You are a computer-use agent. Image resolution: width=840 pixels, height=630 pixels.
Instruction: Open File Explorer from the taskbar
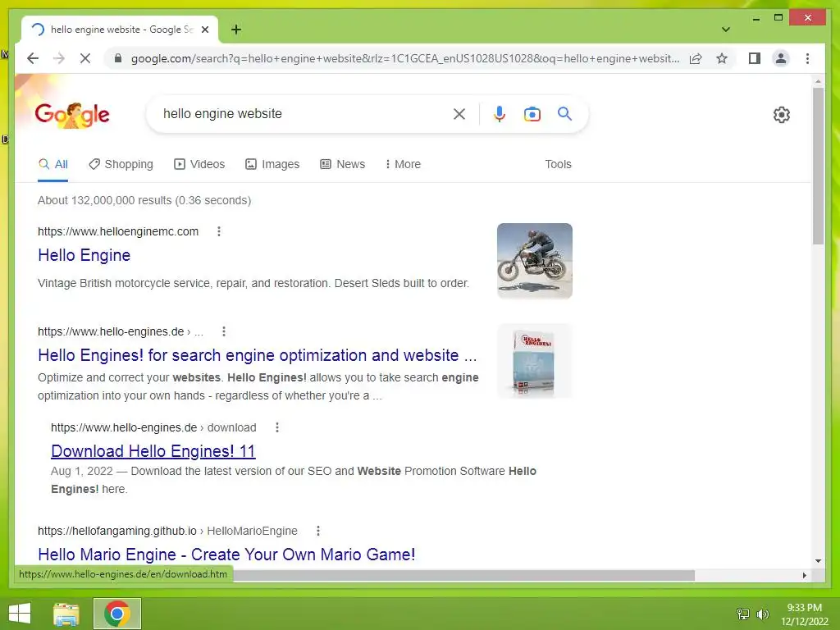point(66,614)
